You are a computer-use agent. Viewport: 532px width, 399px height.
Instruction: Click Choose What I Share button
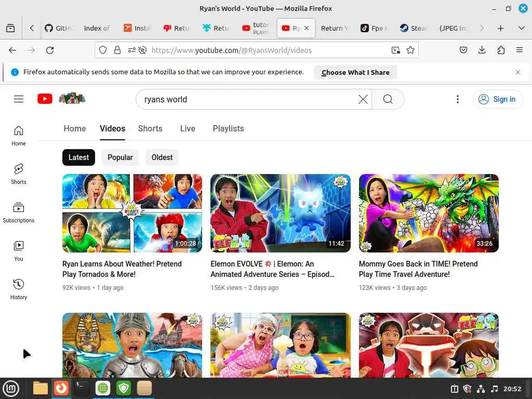click(x=355, y=72)
